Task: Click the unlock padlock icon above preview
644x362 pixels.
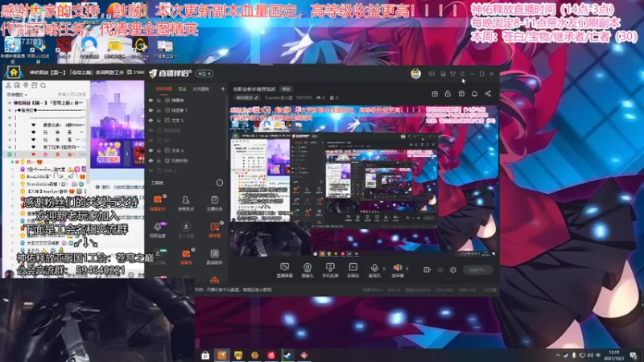Action: [x=448, y=93]
